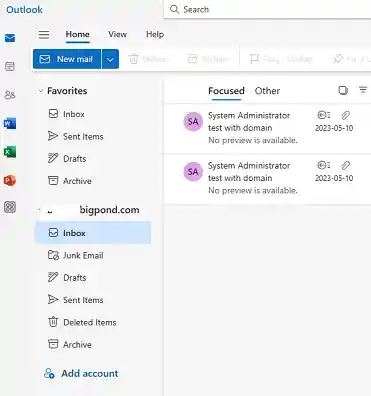Click the mention icon on first email
Screen dimensions: 371x396
(323, 115)
